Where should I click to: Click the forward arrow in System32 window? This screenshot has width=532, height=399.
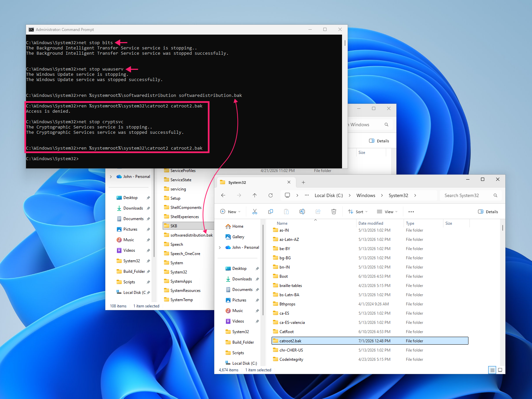click(239, 195)
